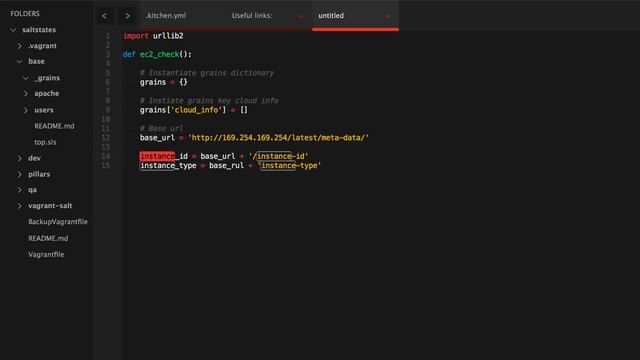Select the _grains folder label

point(47,78)
